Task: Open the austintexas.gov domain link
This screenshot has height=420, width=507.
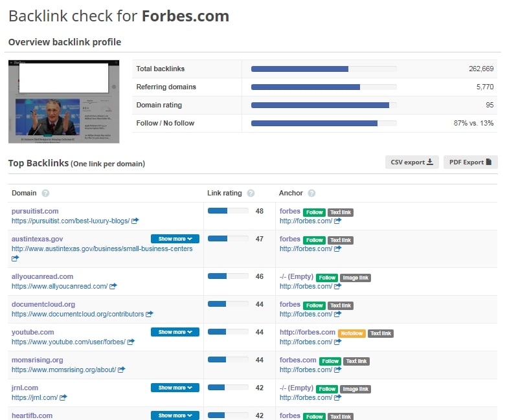Action: click(37, 239)
